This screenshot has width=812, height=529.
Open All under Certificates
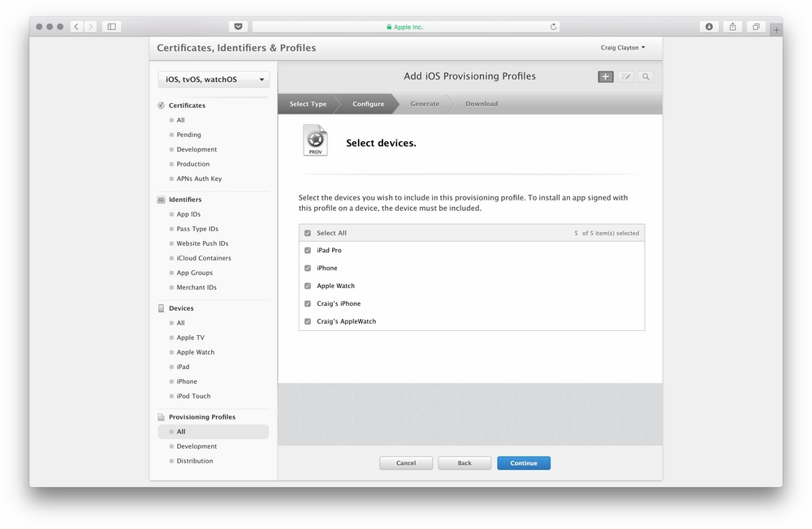(x=181, y=120)
